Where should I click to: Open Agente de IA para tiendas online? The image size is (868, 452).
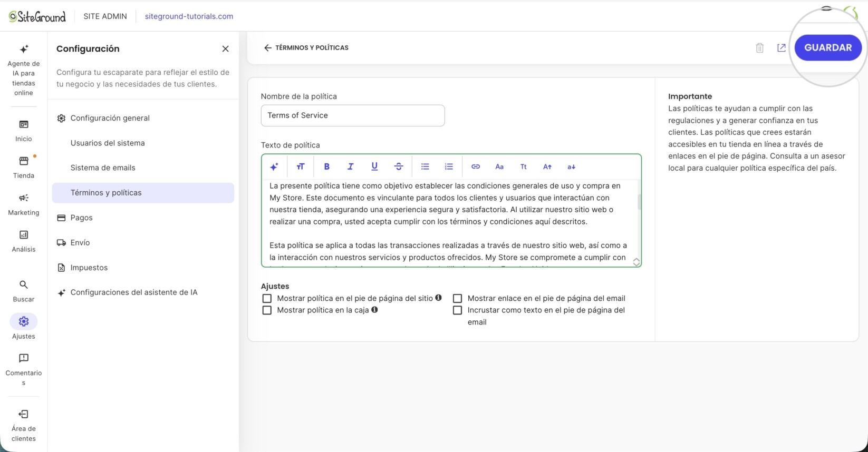[24, 70]
